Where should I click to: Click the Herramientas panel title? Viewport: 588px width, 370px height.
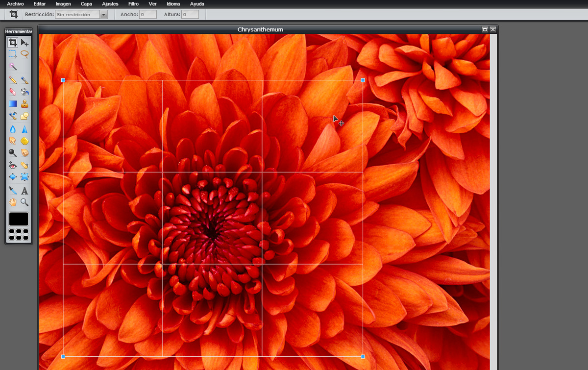(x=19, y=31)
